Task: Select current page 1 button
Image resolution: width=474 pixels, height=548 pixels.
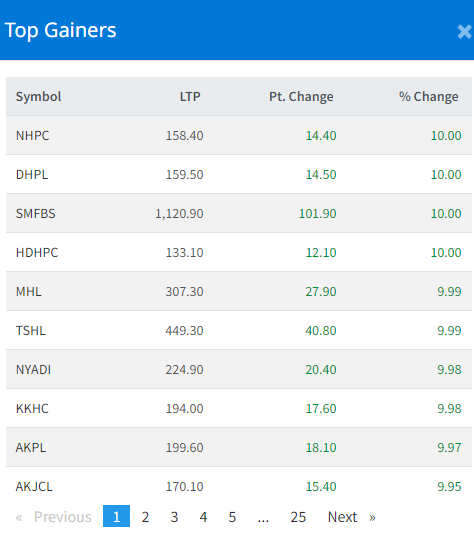Action: coord(116,516)
